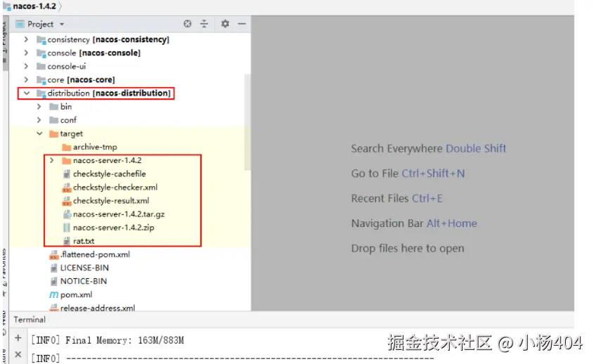Expand the console module folder
The height and width of the screenshot is (364, 594).
[26, 53]
